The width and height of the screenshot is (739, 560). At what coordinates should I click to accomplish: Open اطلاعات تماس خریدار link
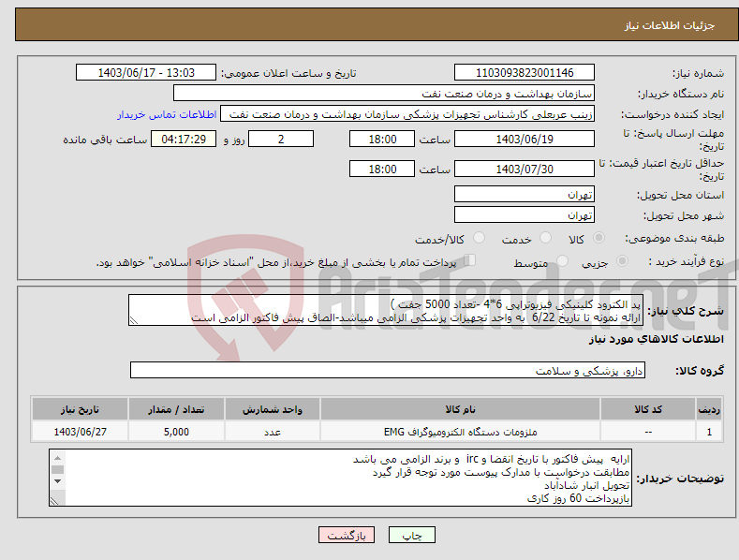pyautogui.click(x=167, y=114)
